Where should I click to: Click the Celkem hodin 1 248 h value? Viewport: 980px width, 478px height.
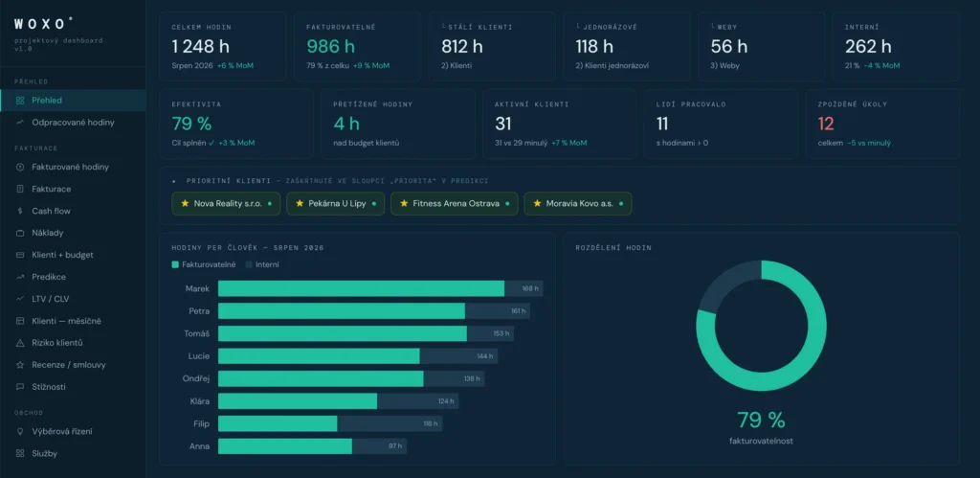point(202,46)
